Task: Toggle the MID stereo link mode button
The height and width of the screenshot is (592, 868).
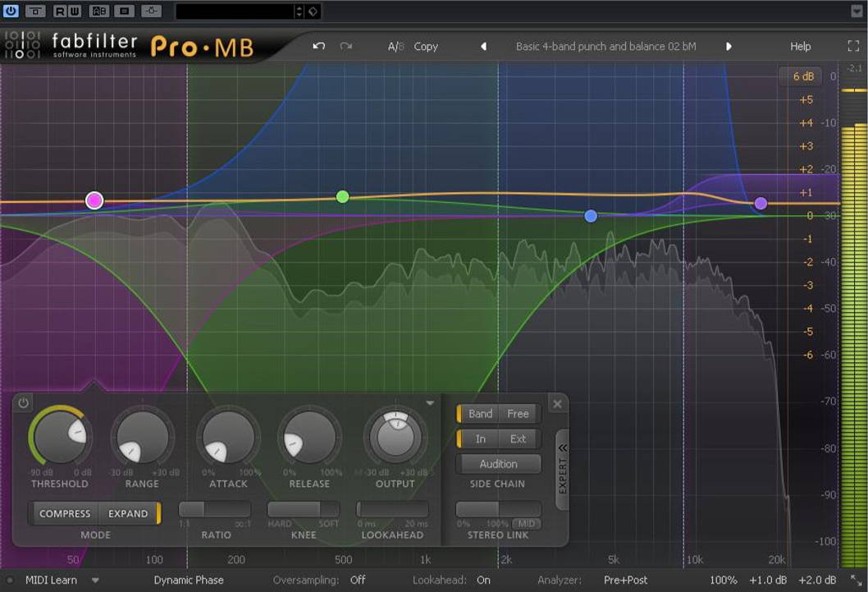Action: pyautogui.click(x=527, y=523)
